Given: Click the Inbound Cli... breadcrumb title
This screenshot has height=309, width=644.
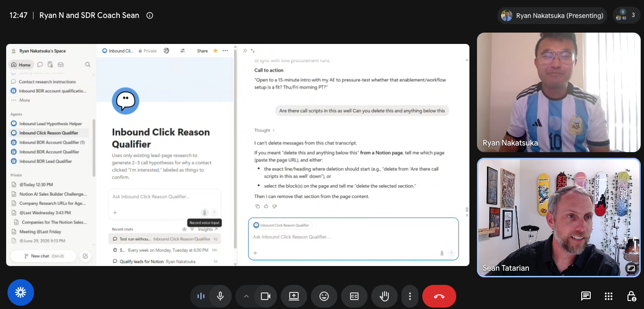Looking at the screenshot, I should [118, 51].
